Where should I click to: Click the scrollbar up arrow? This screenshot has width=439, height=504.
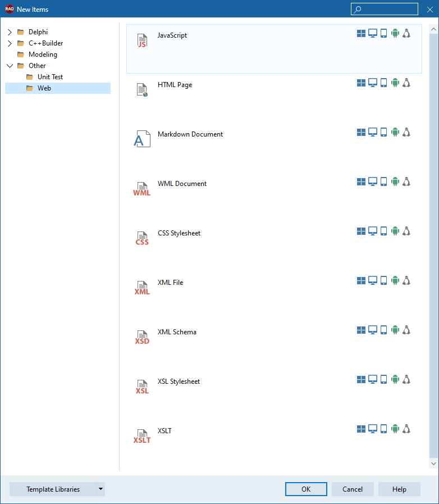(x=433, y=29)
